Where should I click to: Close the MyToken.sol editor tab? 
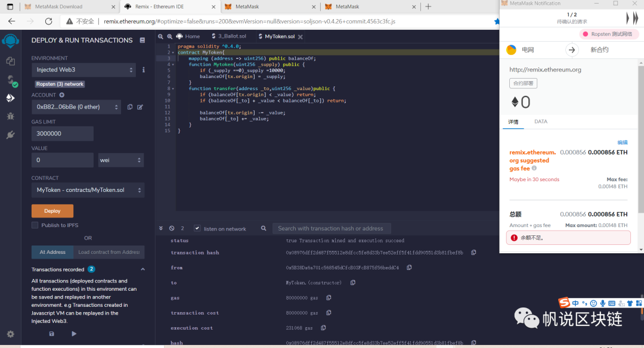301,37
